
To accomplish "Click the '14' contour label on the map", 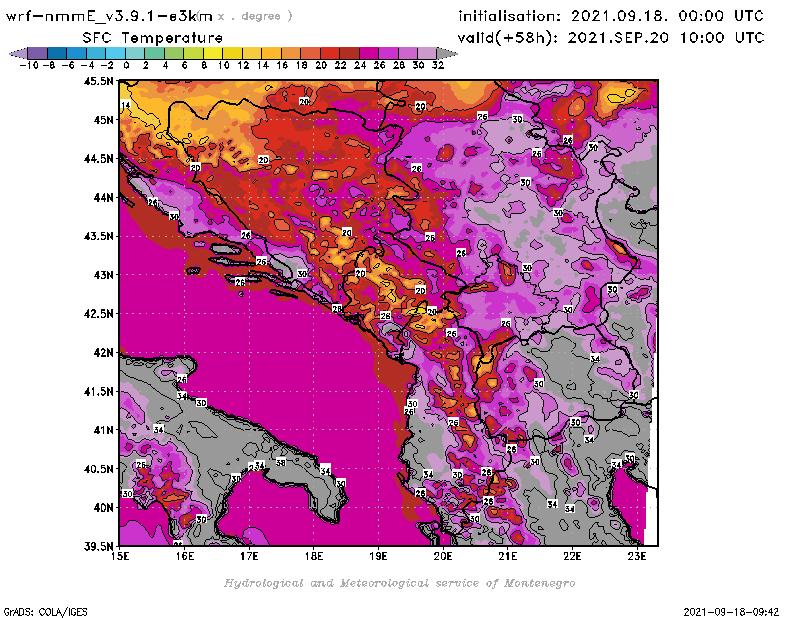I will point(126,106).
